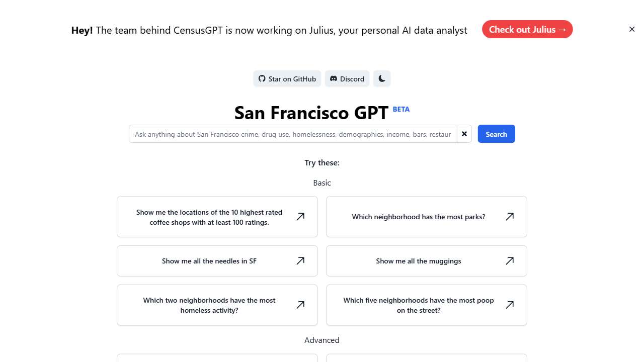This screenshot has height=362, width=644.
Task: Dismiss the Julius announcement banner
Action: (631, 29)
